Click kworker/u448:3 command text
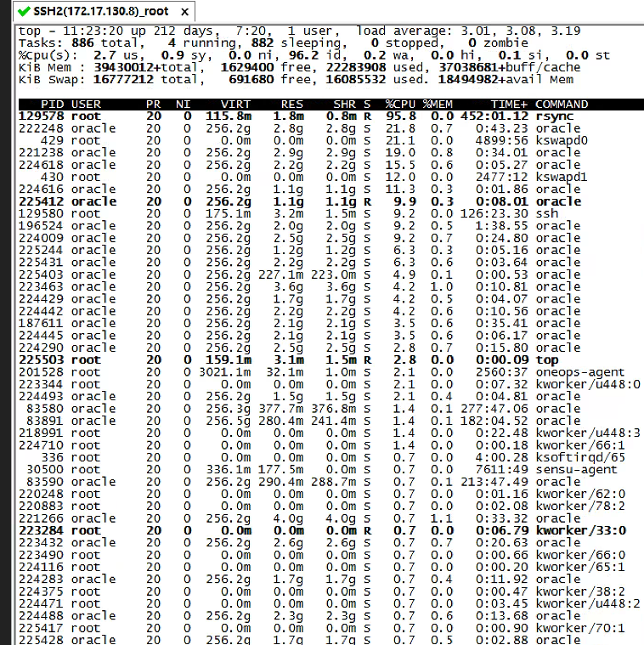Viewport: 644px width, 645px height. coord(588,433)
